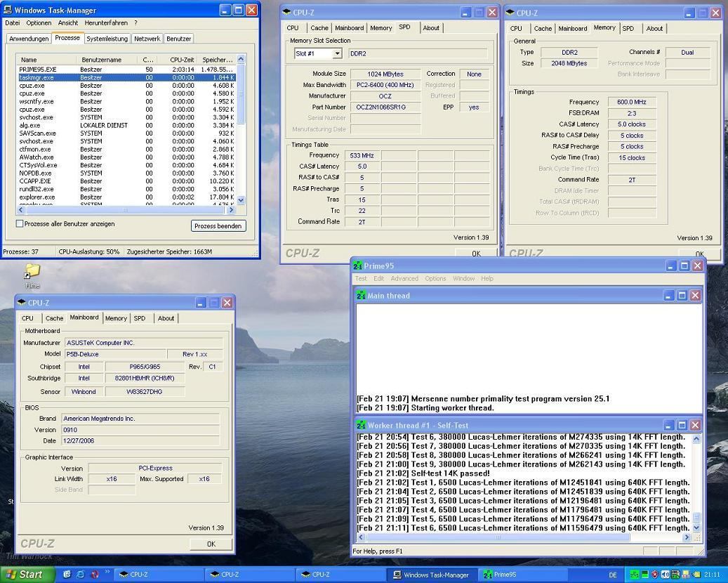Click process list horizontal scroll right arrow

231,210
